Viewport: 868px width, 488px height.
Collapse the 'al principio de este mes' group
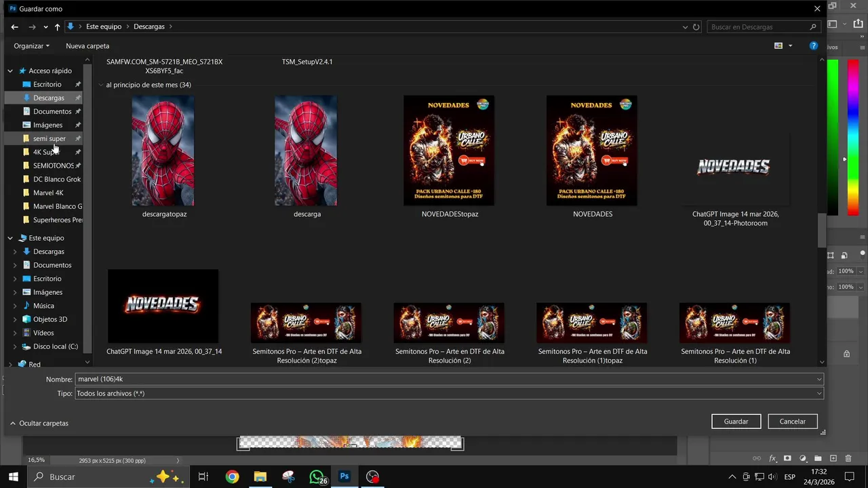pyautogui.click(x=101, y=85)
